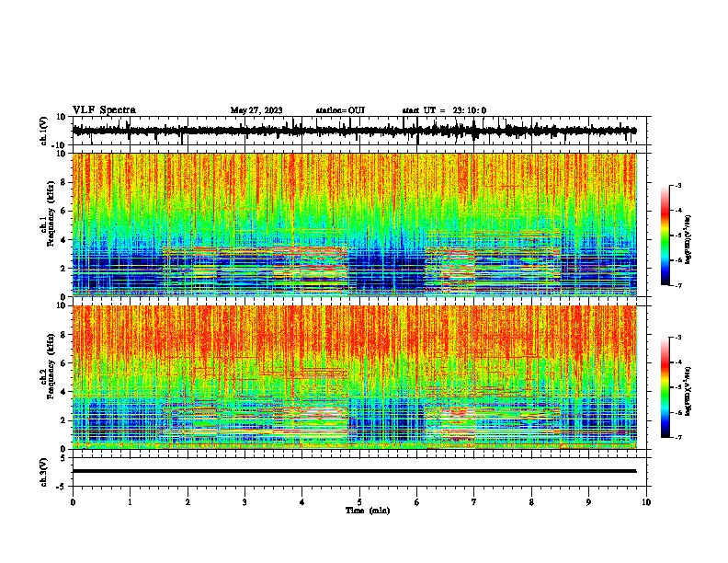728x563 pixels.
Task: Click the ch.1 spectrogram color scale bar
Action: pos(665,236)
